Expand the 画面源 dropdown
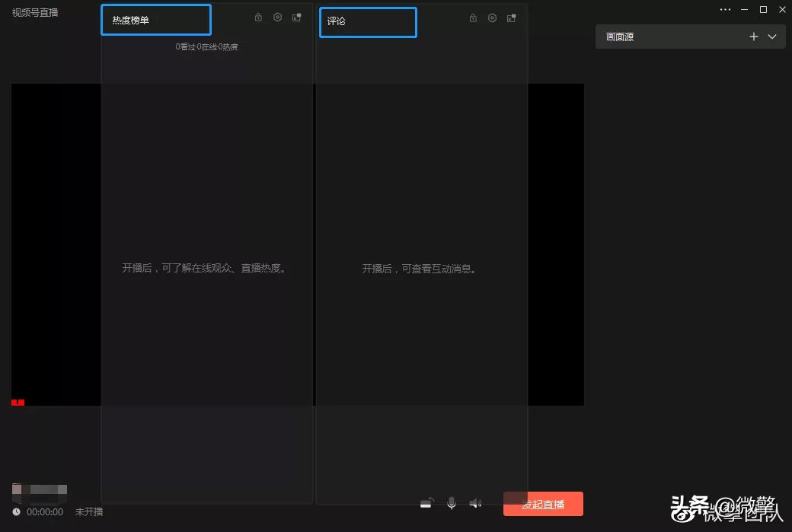The image size is (792, 532). point(771,36)
